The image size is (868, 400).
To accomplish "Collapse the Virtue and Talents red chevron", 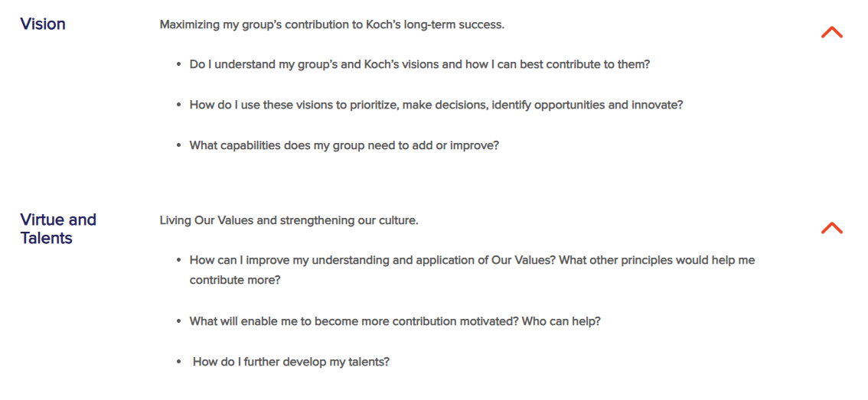I will [831, 228].
